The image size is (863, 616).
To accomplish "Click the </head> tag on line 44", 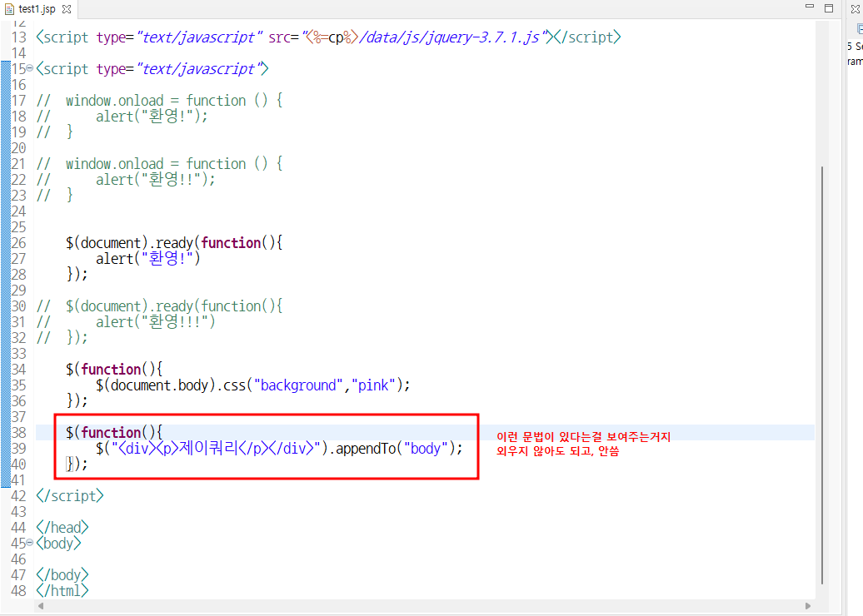I will point(62,528).
